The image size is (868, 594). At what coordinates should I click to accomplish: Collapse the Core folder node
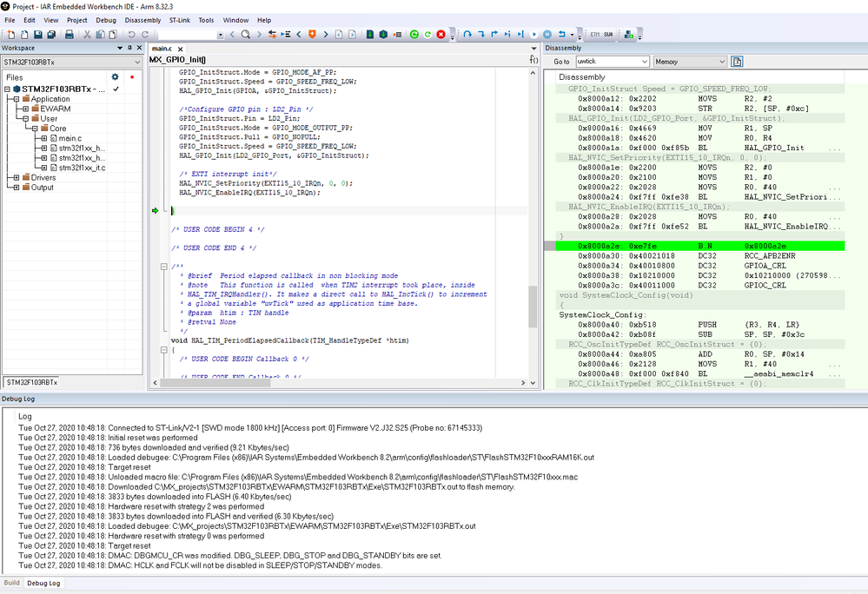pos(35,129)
